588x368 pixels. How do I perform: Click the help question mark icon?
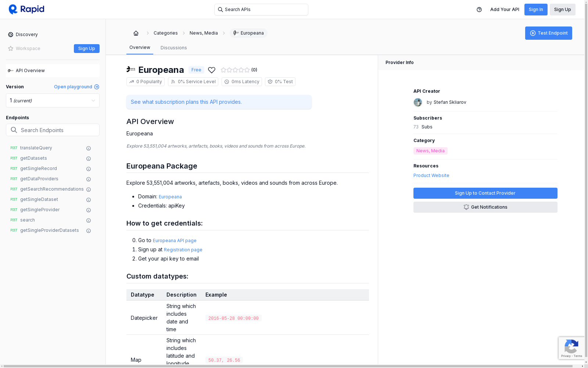[479, 10]
